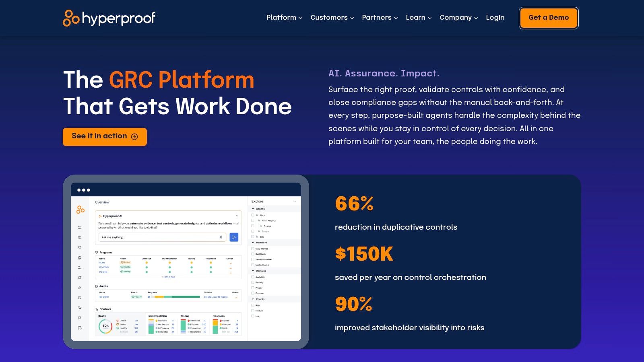Click the Get a Demo button

[x=549, y=18]
